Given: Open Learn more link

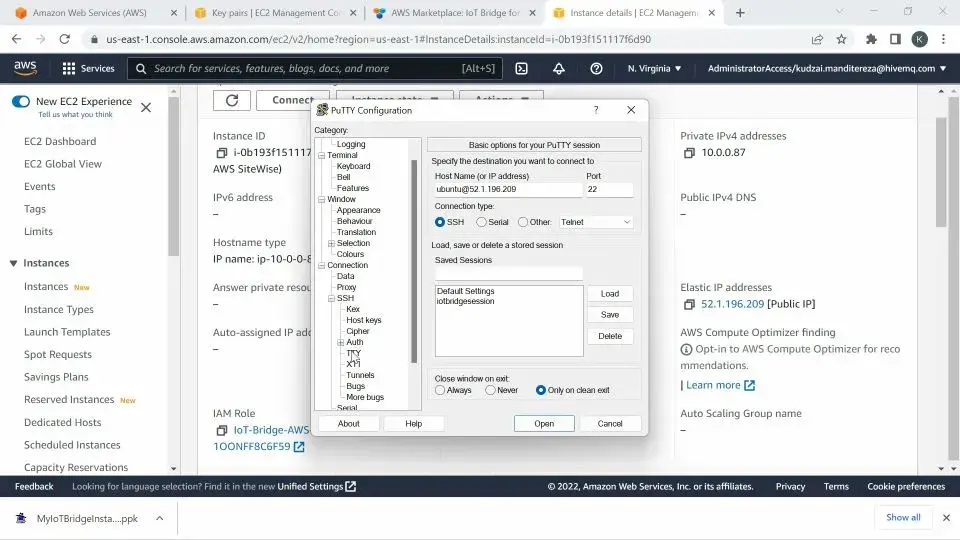Looking at the screenshot, I should tap(721, 385).
